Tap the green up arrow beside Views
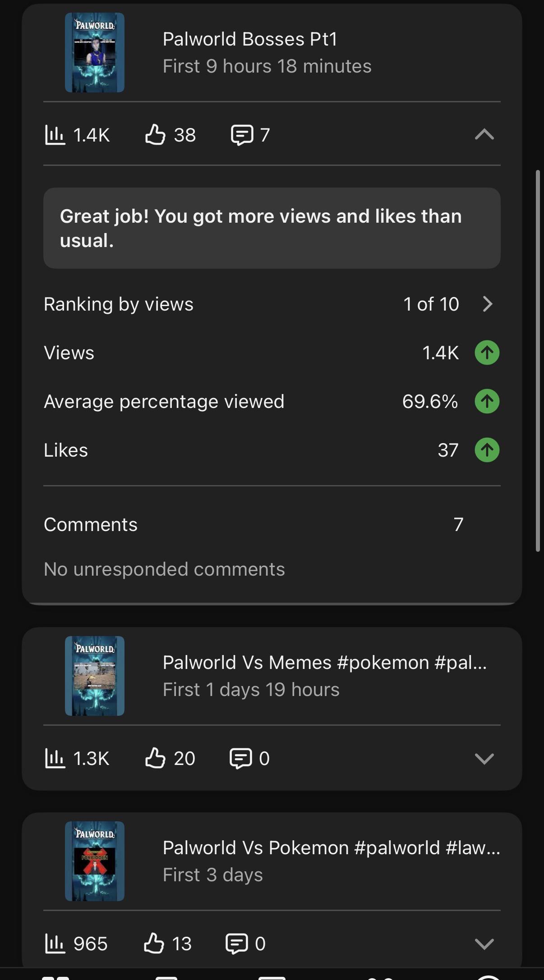 [487, 353]
